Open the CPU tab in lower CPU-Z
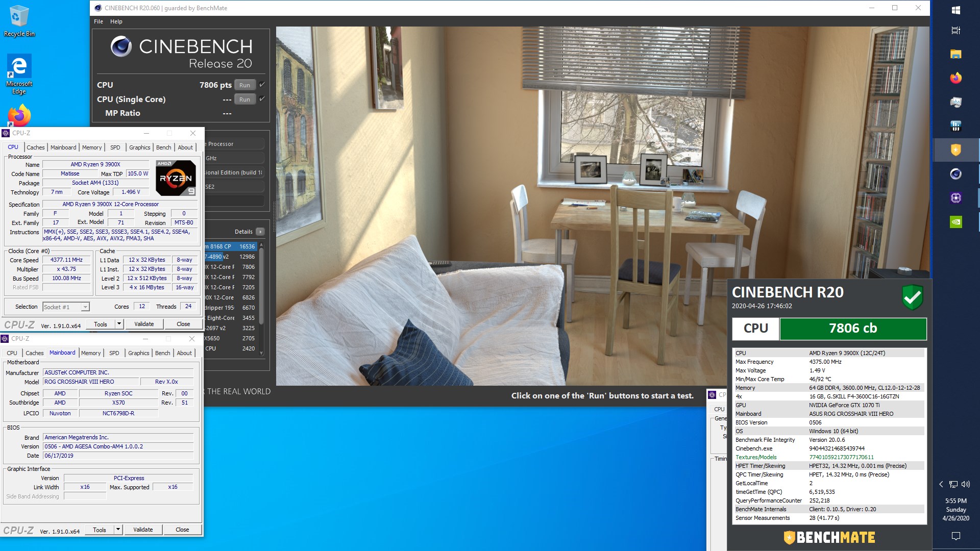 click(x=12, y=353)
